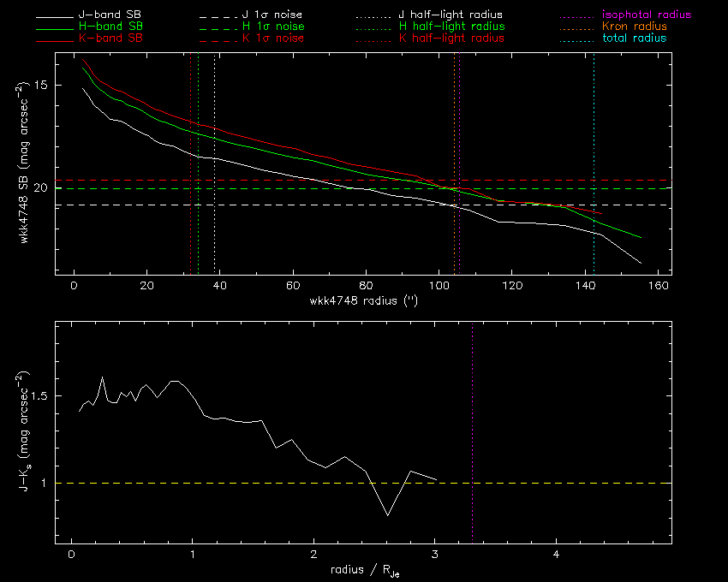Viewport: 728px width, 582px height.
Task: Click the 'radius / R_Je' lower axis title
Action: [x=363, y=572]
